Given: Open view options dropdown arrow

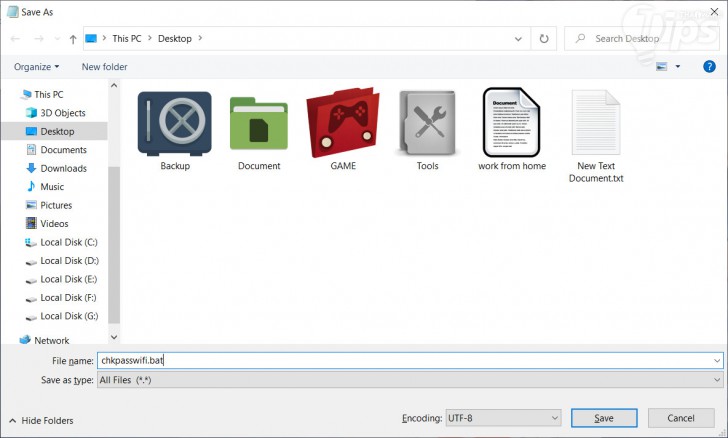Looking at the screenshot, I should point(678,67).
